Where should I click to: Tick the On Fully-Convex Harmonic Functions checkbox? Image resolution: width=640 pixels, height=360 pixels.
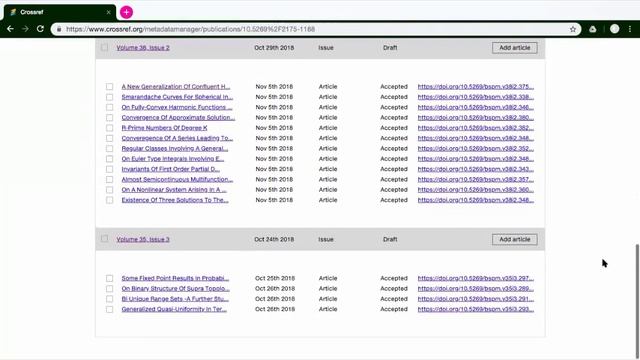[109, 107]
